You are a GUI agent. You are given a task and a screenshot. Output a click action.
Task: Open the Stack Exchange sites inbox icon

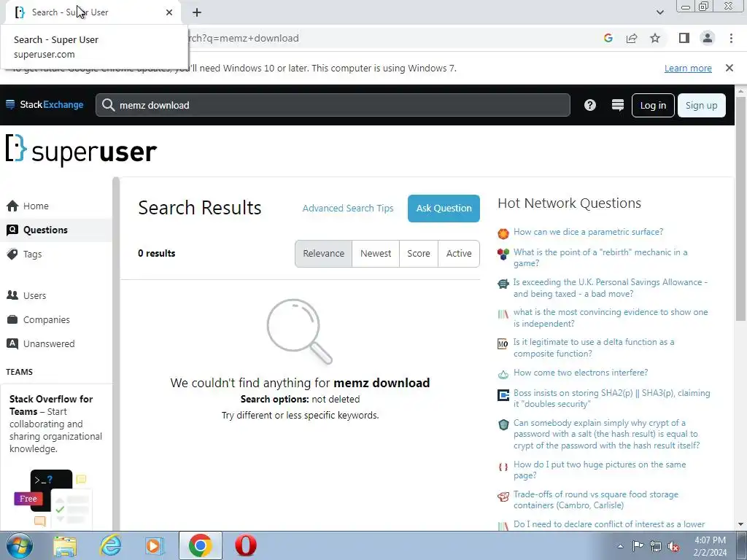coord(617,105)
